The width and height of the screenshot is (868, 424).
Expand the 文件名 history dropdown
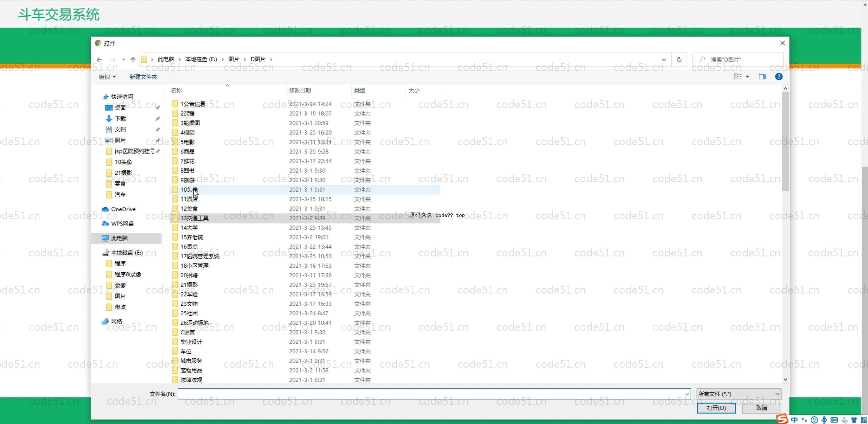687,394
